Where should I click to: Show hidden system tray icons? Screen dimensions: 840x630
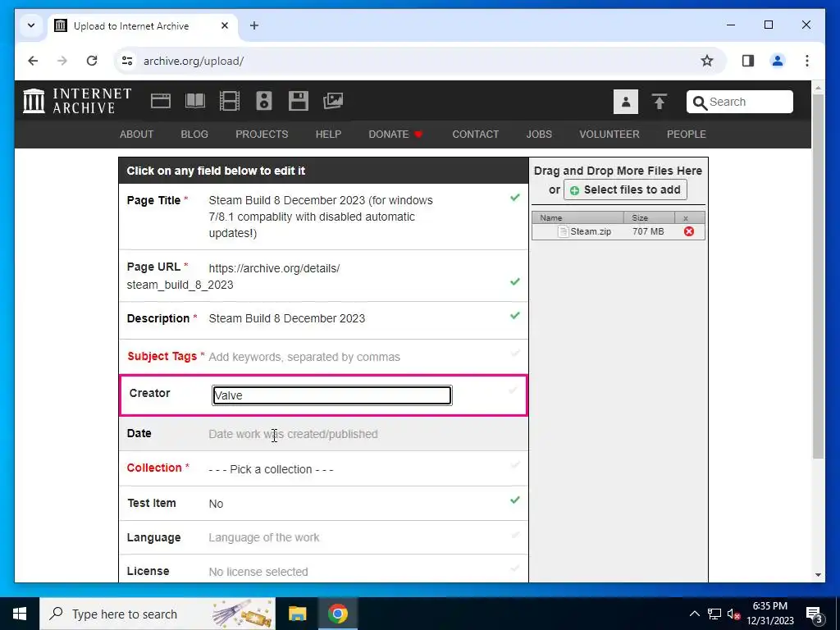click(694, 614)
